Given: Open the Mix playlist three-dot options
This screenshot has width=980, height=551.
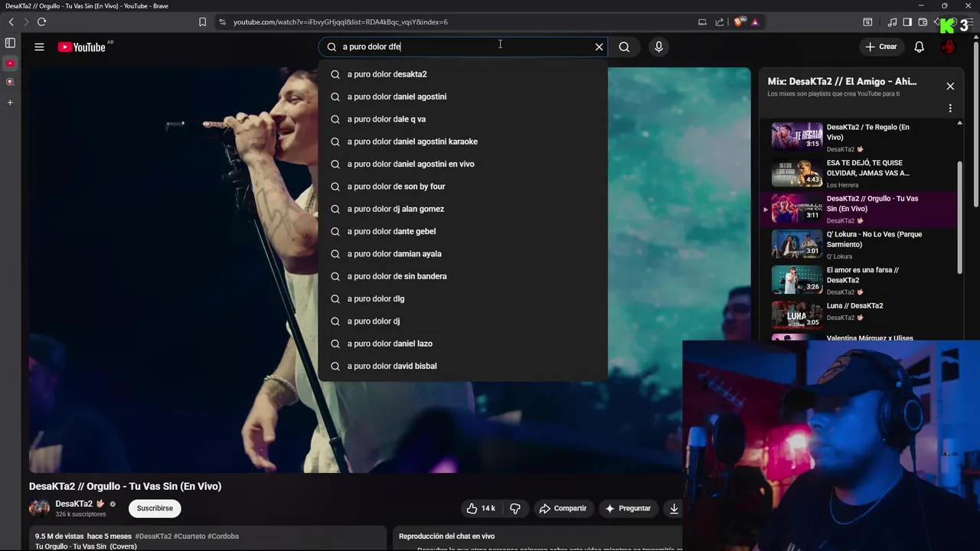Looking at the screenshot, I should (x=950, y=109).
